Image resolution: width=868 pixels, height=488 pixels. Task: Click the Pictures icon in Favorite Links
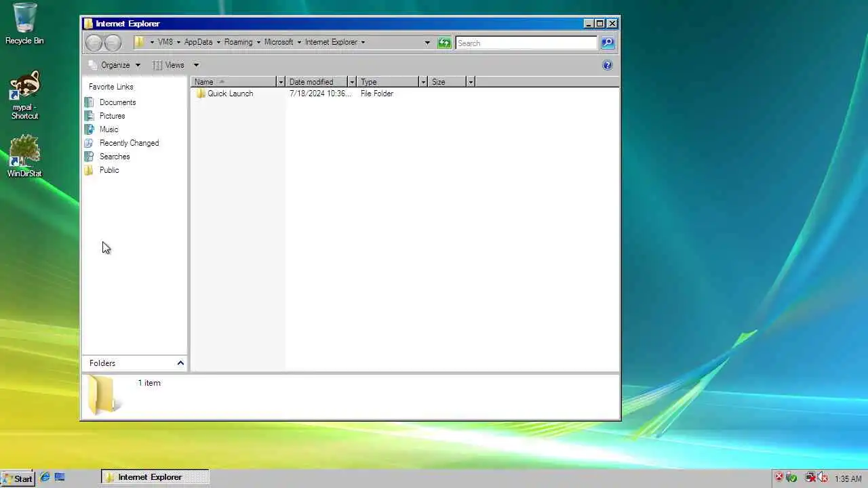89,116
